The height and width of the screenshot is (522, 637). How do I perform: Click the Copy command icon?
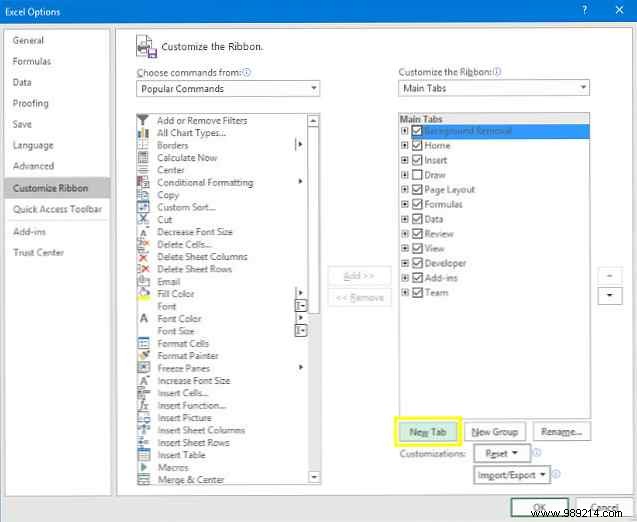pos(143,195)
